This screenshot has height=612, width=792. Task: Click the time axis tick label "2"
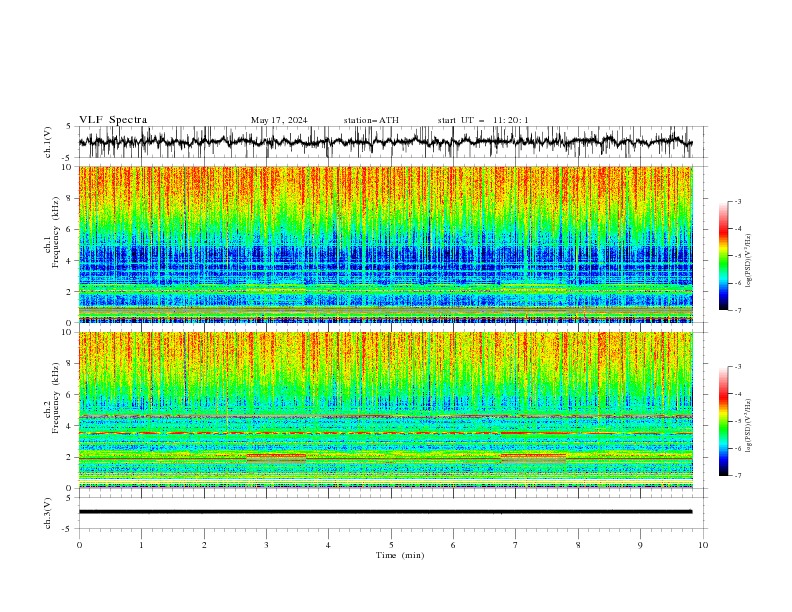point(204,545)
